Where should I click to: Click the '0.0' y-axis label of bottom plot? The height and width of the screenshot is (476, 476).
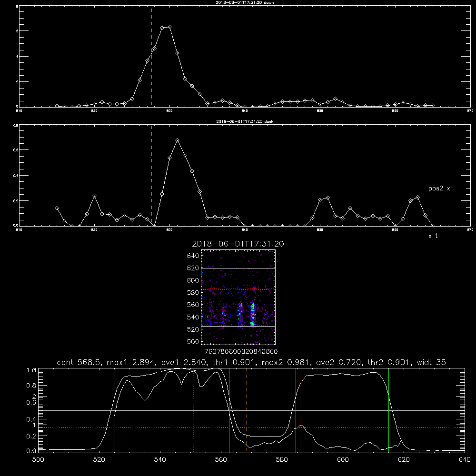coord(31,451)
